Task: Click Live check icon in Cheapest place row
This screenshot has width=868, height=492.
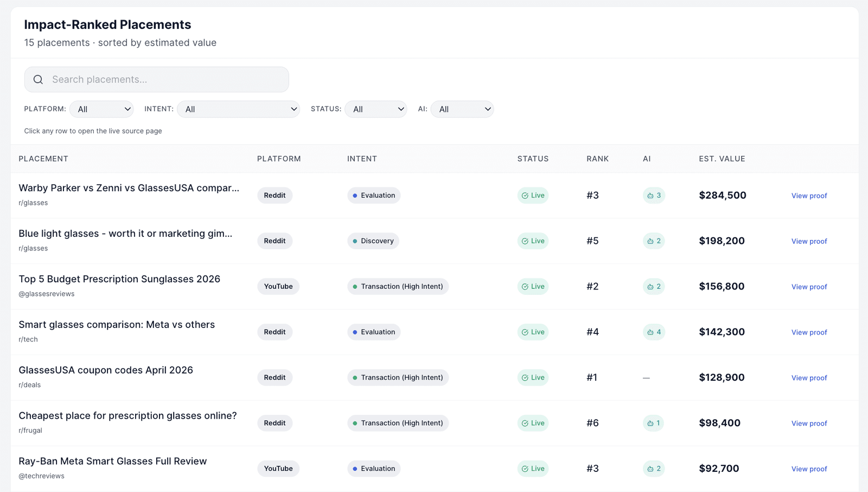Action: pyautogui.click(x=525, y=424)
